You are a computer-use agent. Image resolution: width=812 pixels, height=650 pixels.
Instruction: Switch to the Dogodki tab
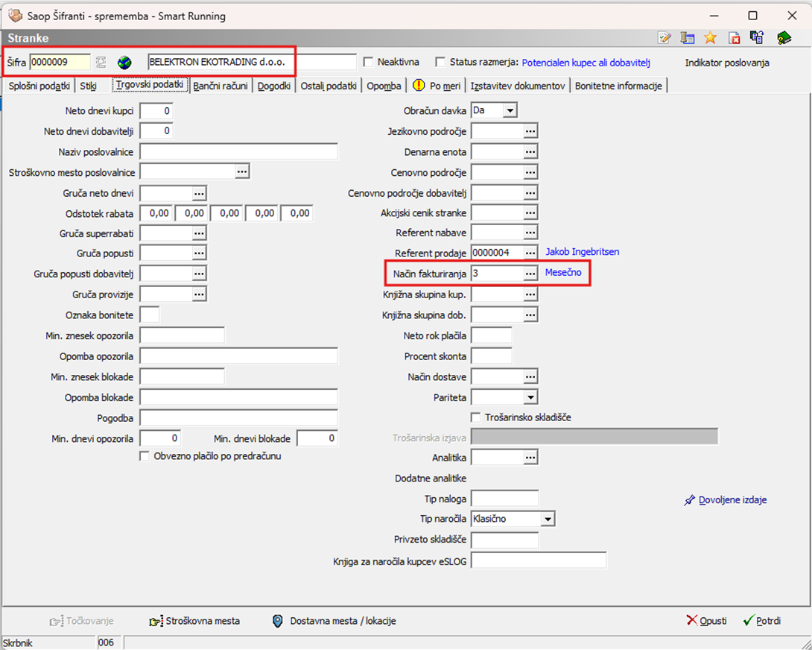tap(274, 86)
